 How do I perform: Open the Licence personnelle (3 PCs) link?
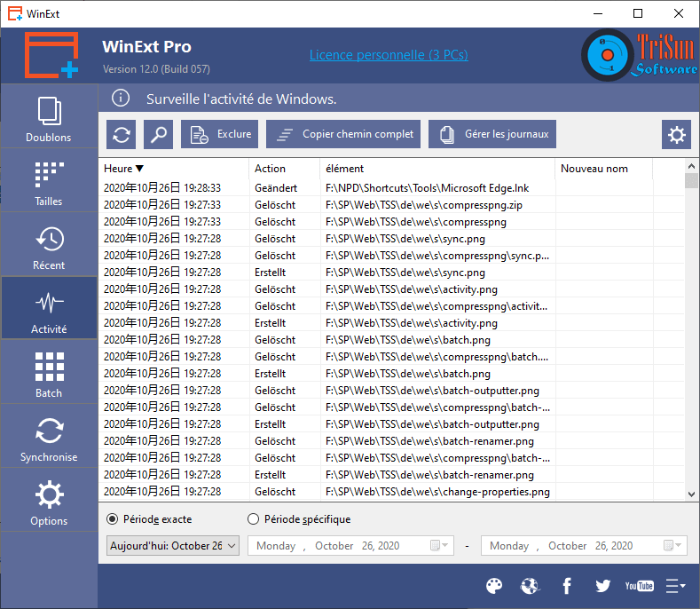coord(389,55)
